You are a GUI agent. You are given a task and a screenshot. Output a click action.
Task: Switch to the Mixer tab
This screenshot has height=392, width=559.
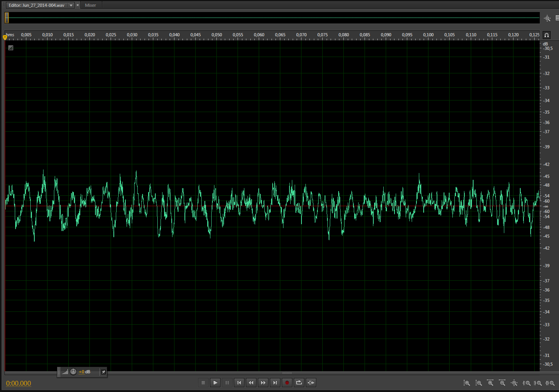(90, 5)
